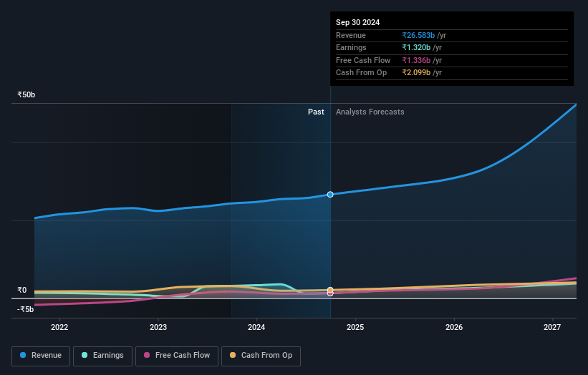Click the 2024 x-axis label
This screenshot has width=588, height=375.
click(256, 327)
